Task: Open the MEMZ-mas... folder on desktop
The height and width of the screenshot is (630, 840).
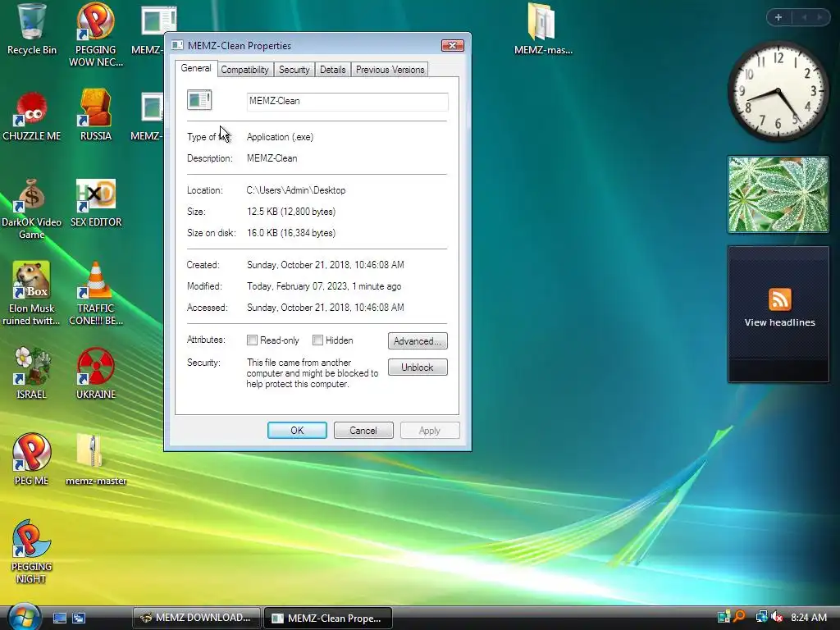Action: [x=543, y=30]
